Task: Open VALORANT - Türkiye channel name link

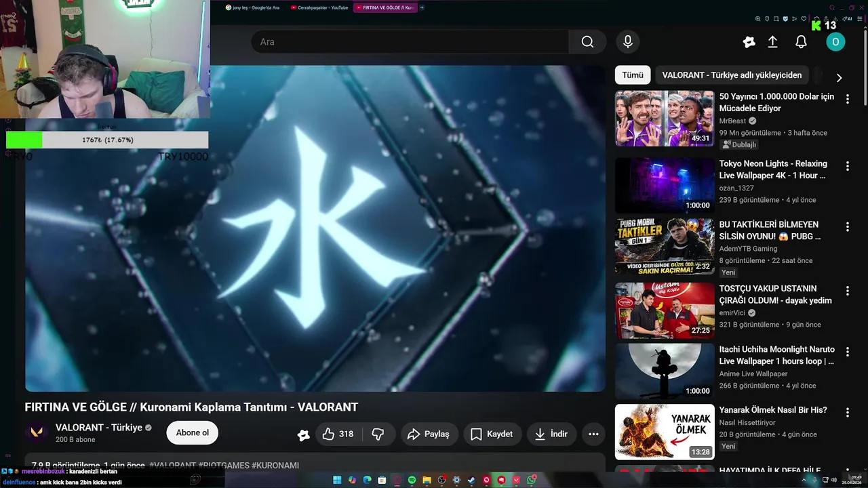Action: (99, 428)
